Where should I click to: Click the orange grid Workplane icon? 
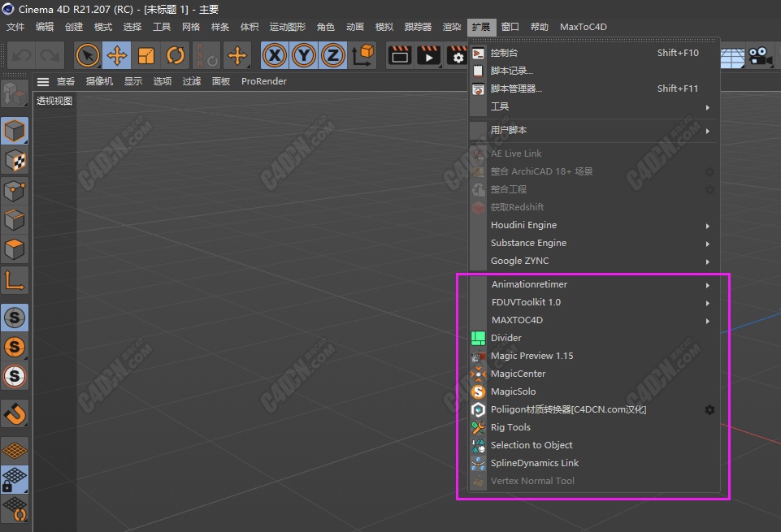(15, 451)
